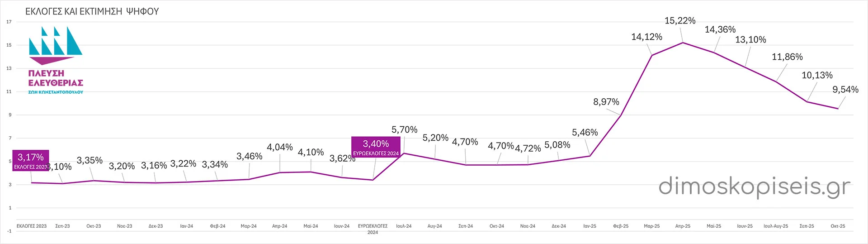
Task: Click the 11,86% data label
Action: point(787,57)
